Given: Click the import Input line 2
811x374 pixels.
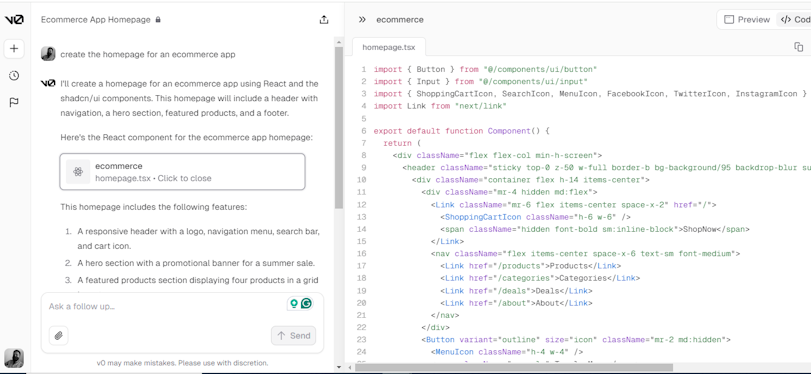Looking at the screenshot, I should pyautogui.click(x=480, y=81).
